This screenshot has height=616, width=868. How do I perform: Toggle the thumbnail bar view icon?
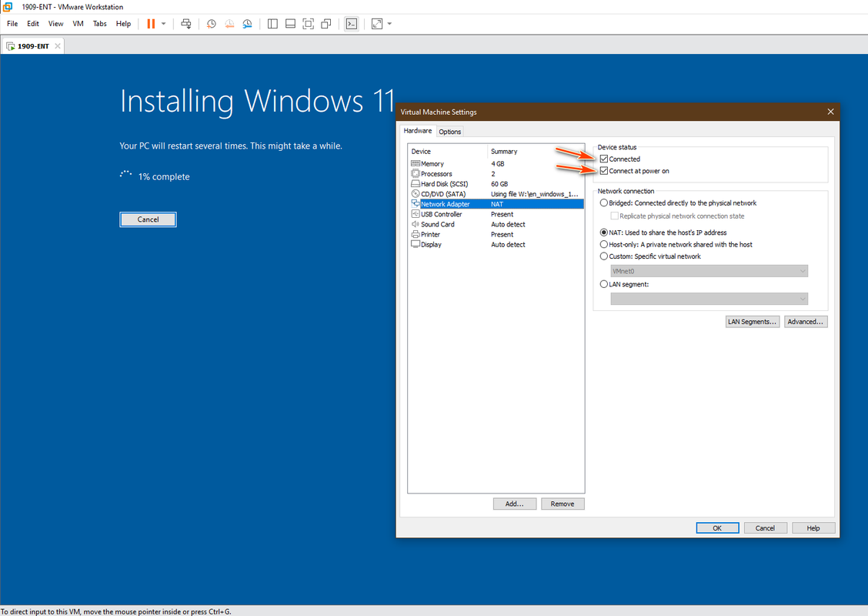290,24
